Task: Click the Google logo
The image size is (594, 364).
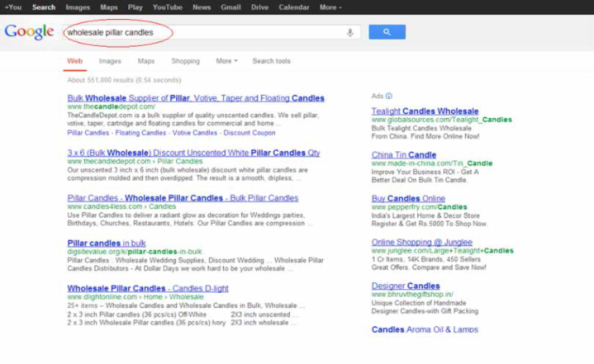Action: (29, 32)
